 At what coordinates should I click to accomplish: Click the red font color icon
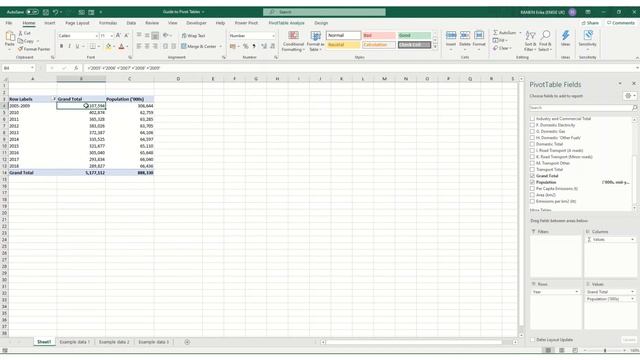pos(121,47)
